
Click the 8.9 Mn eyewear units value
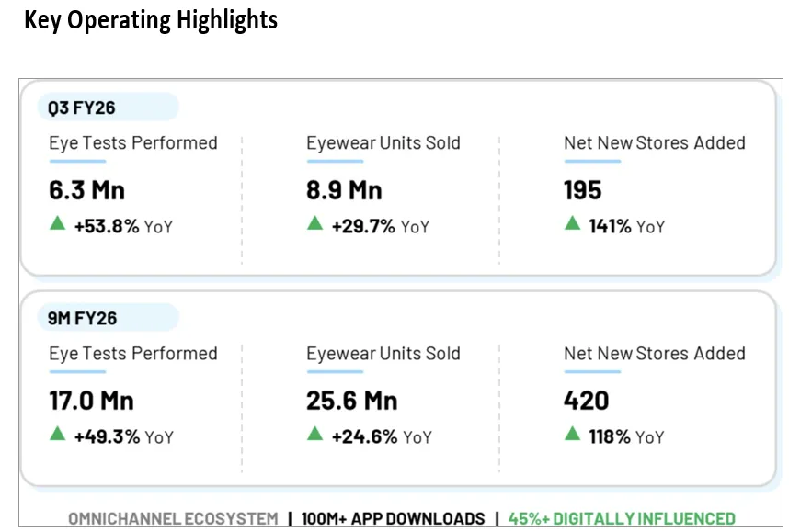point(344,190)
